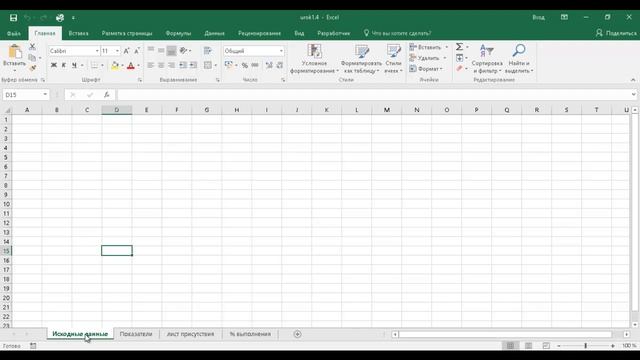Click the horizontal scrollbar track
This screenshot has height=360, width=640.
[x=505, y=334]
